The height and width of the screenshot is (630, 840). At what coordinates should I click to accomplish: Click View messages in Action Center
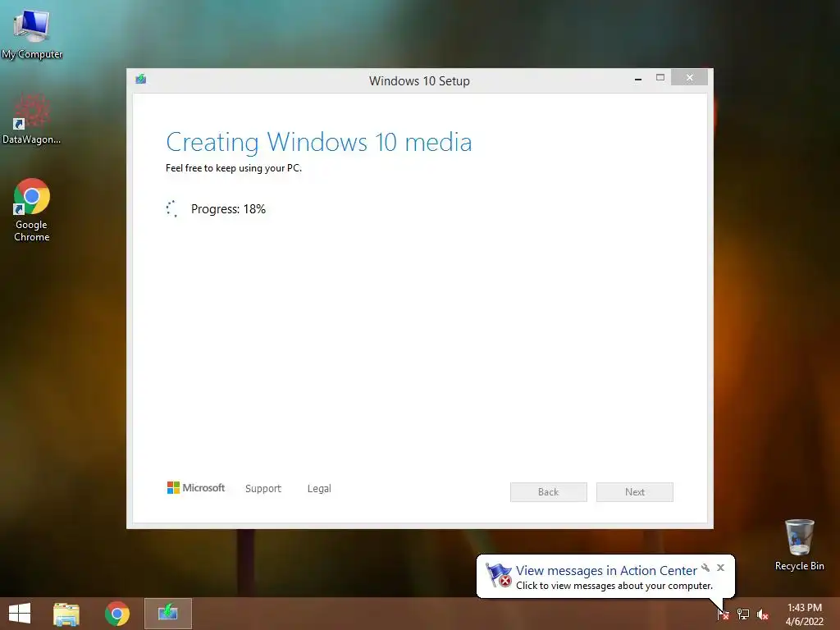click(x=606, y=571)
